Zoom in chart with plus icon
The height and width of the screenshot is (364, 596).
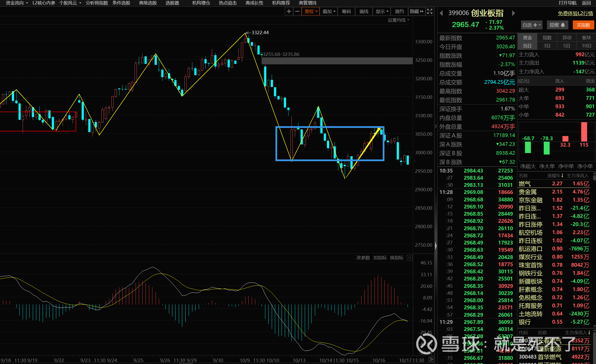[289, 12]
